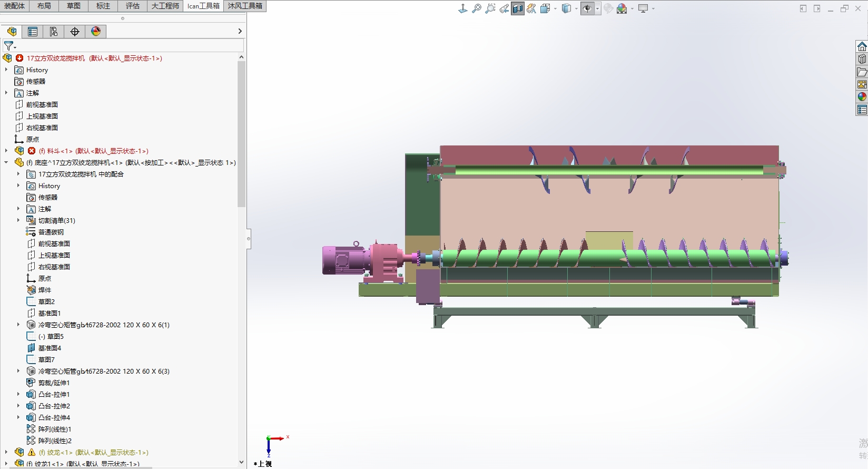Select the 普通碳钢 material item
The width and height of the screenshot is (868, 469).
click(x=51, y=232)
